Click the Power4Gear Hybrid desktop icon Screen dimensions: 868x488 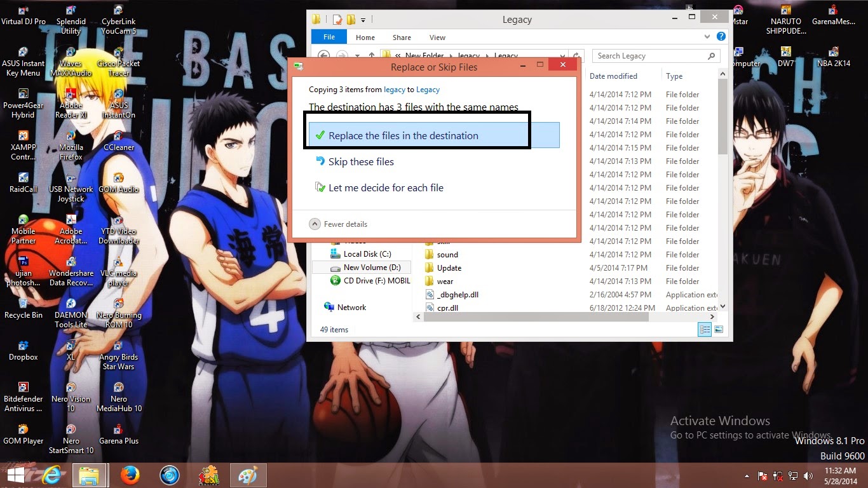click(24, 104)
